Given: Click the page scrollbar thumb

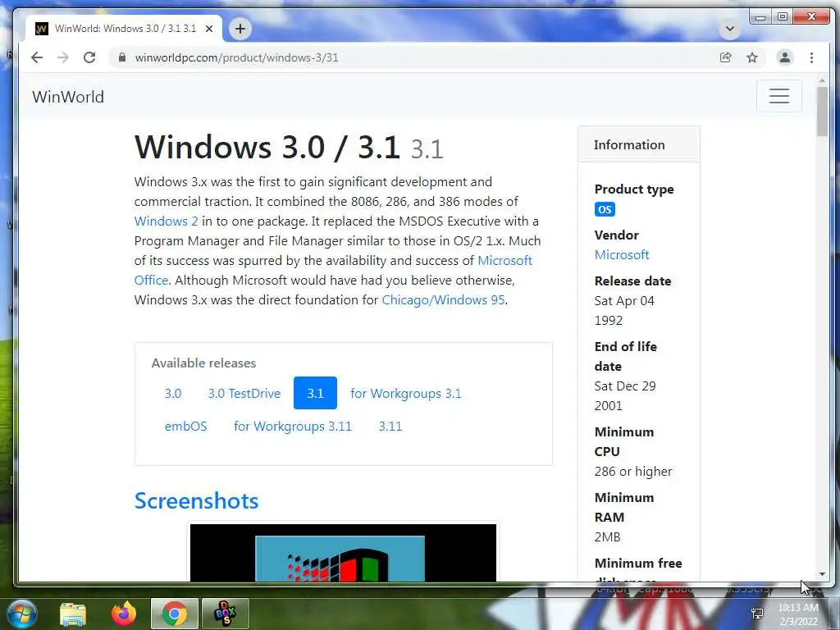Looking at the screenshot, I should pos(822,111).
